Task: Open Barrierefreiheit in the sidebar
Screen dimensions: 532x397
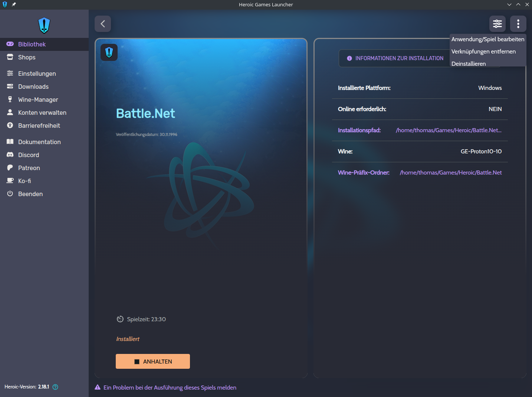Action: pos(44,126)
